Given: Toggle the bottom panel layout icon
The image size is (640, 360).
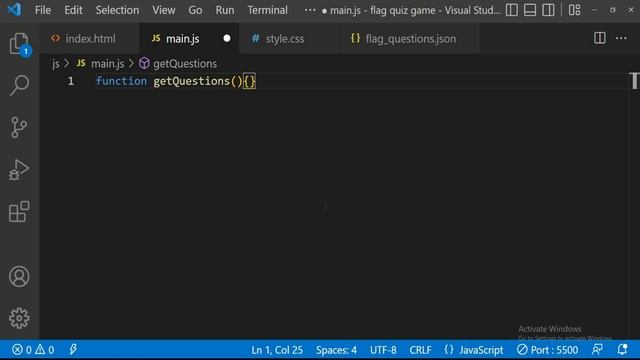Looking at the screenshot, I should (x=530, y=10).
